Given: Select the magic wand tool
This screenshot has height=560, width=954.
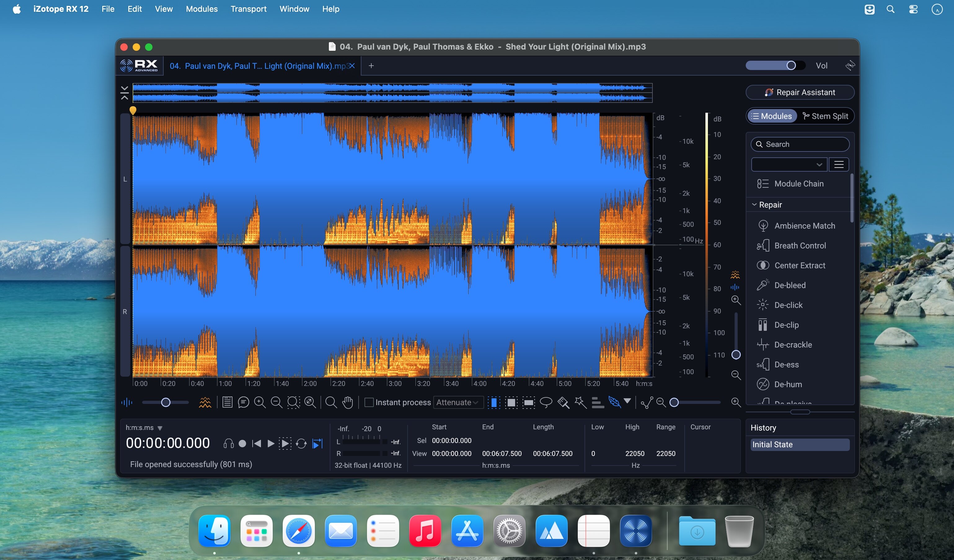Looking at the screenshot, I should point(580,402).
